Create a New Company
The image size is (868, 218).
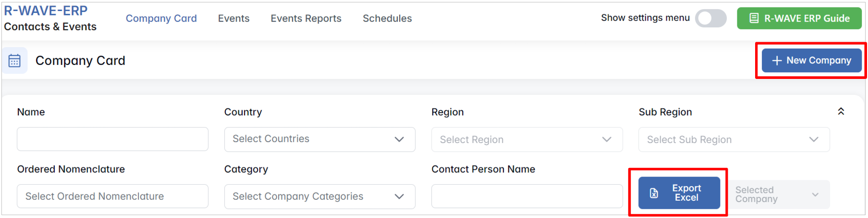tap(811, 61)
